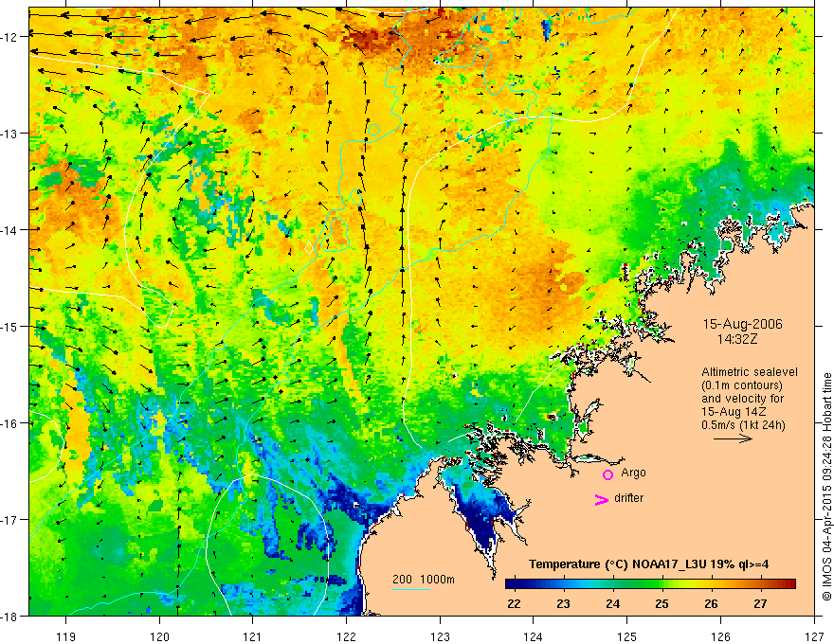Click latitude axis label -16
Screen dimensions: 834x644
(x=9, y=423)
